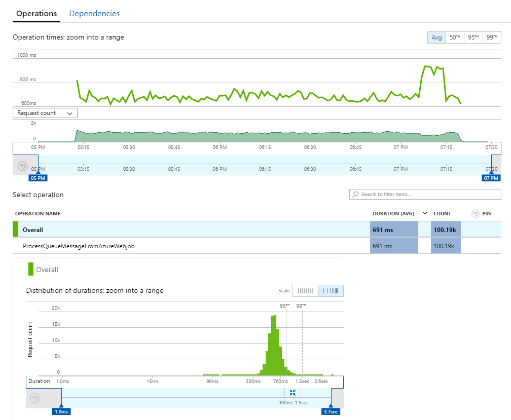
Task: Click the Overall 691 ms duration cell
Action: 394,230
